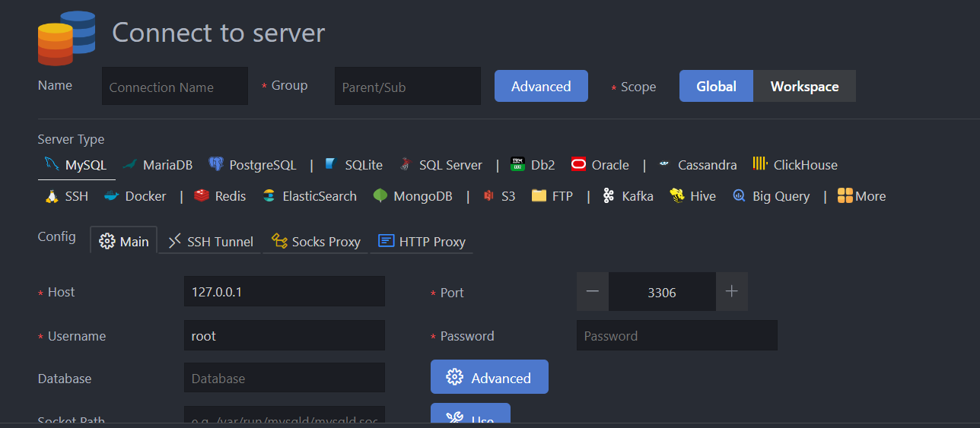
Task: Focus the Database input field
Action: pyautogui.click(x=285, y=378)
